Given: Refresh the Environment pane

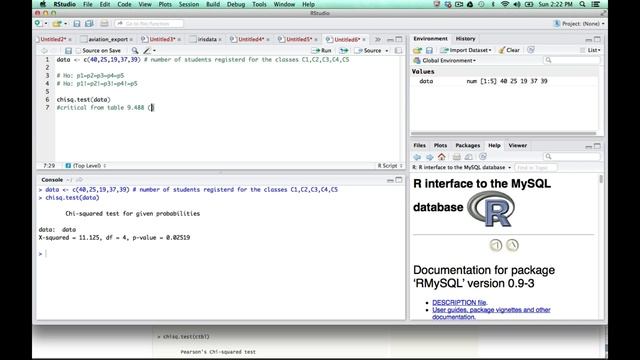Looking at the screenshot, I should (531, 50).
